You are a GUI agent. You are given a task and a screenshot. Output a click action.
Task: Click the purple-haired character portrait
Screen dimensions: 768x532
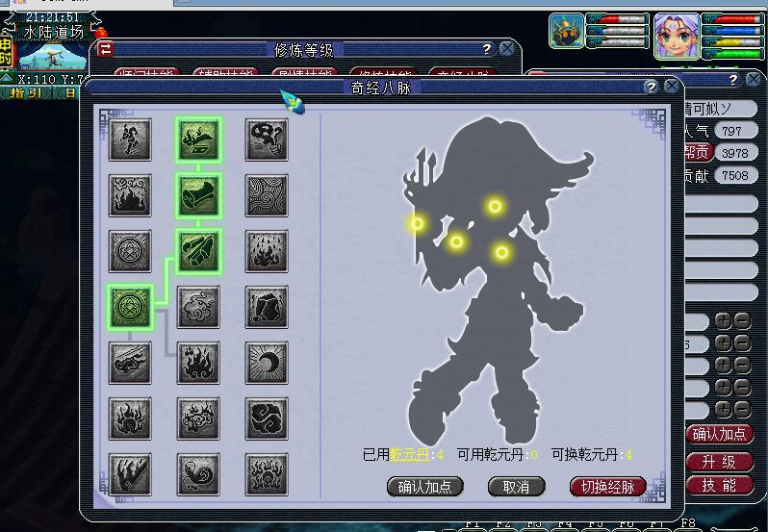[x=677, y=36]
